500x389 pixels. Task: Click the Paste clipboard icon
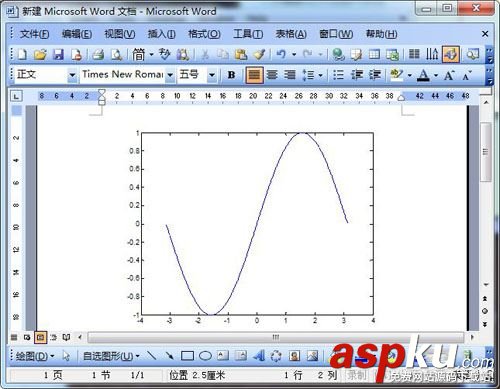pyautogui.click(x=241, y=54)
